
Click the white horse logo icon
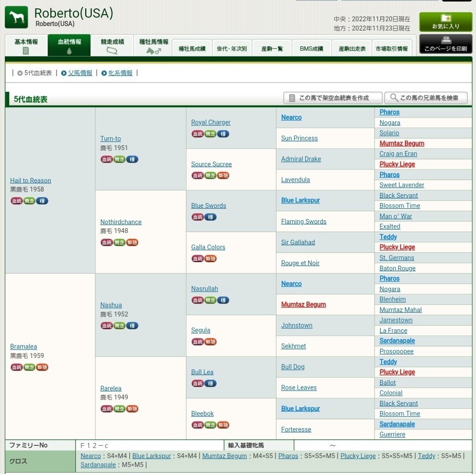16,17
